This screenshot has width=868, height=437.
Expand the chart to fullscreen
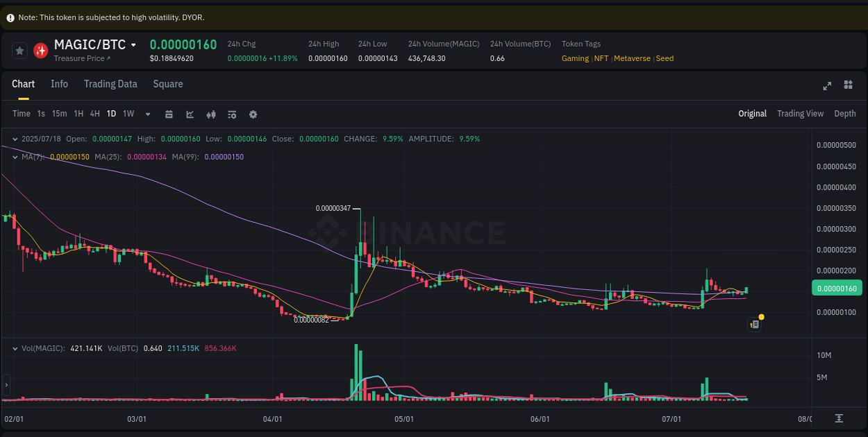827,85
